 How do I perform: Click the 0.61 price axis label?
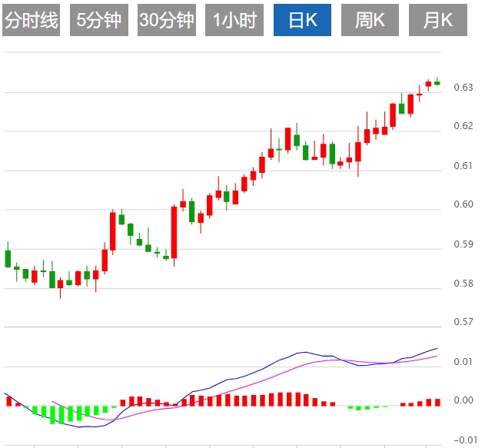(x=463, y=166)
